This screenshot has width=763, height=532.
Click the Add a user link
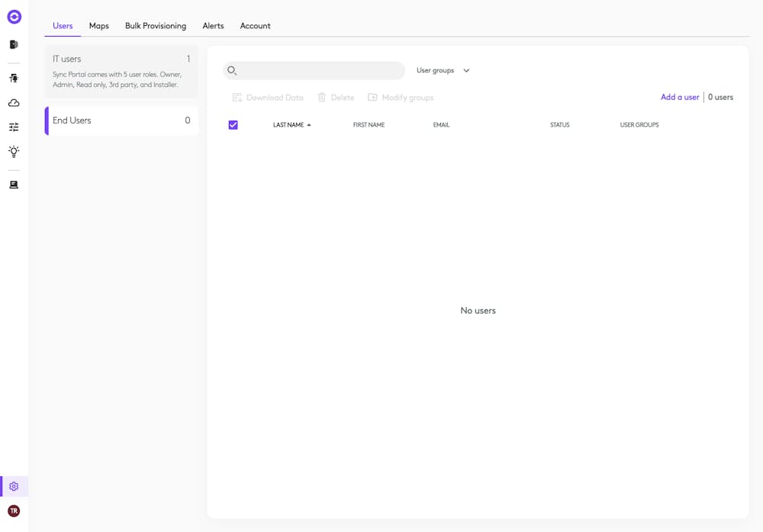679,97
